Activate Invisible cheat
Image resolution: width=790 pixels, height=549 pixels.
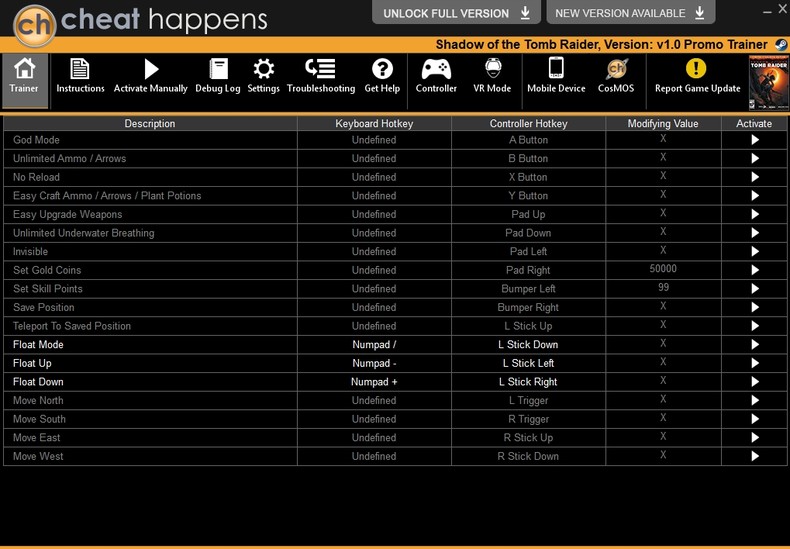[755, 252]
